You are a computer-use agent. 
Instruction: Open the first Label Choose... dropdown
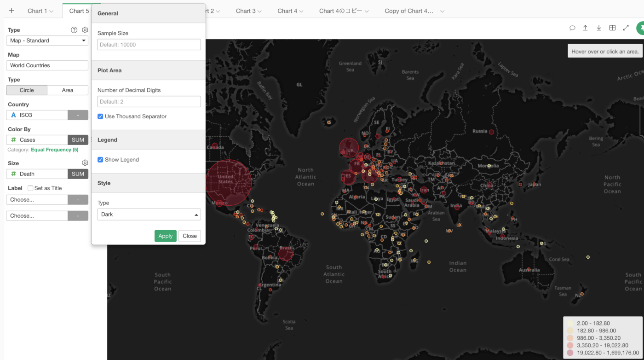click(37, 200)
